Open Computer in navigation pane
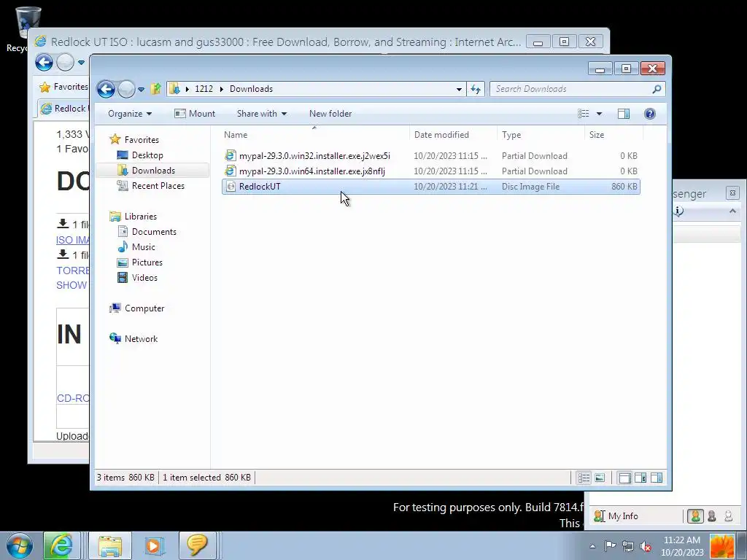Image resolution: width=747 pixels, height=560 pixels. pyautogui.click(x=144, y=308)
